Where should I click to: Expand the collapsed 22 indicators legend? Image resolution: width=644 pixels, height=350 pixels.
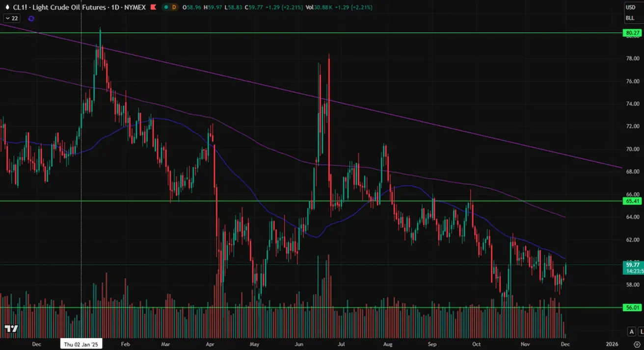[11, 18]
